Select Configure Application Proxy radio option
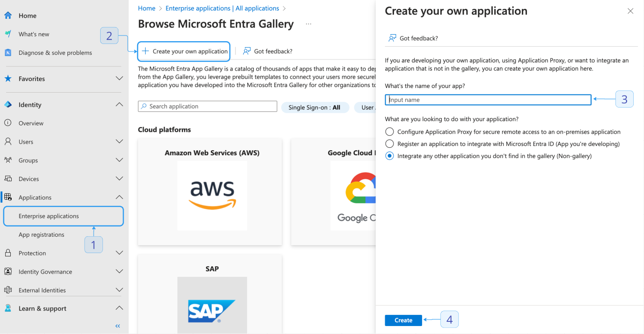 pos(389,132)
